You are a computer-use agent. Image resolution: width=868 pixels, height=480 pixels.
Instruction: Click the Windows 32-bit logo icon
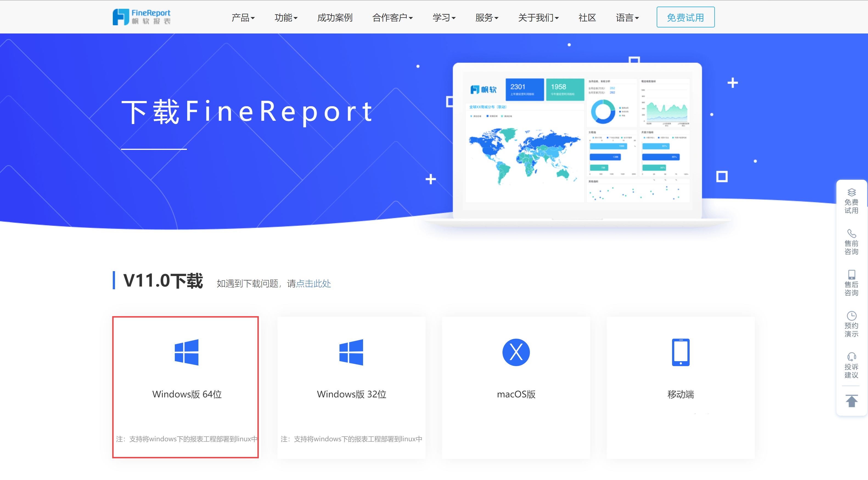(x=351, y=352)
